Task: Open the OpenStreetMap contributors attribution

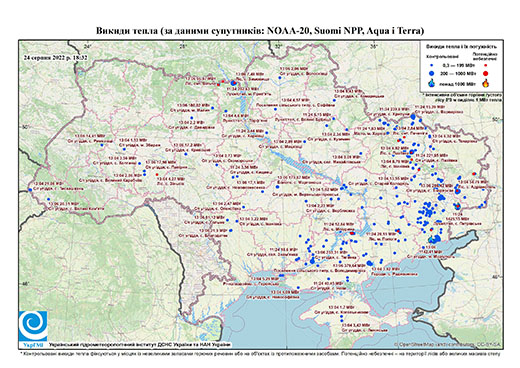Action: point(448,344)
